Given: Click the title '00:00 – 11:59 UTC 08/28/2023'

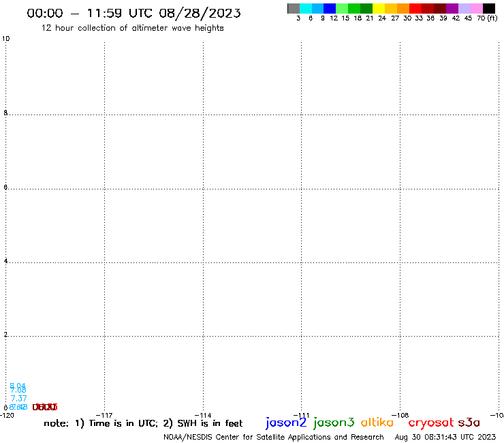Looking at the screenshot, I should (x=133, y=14).
